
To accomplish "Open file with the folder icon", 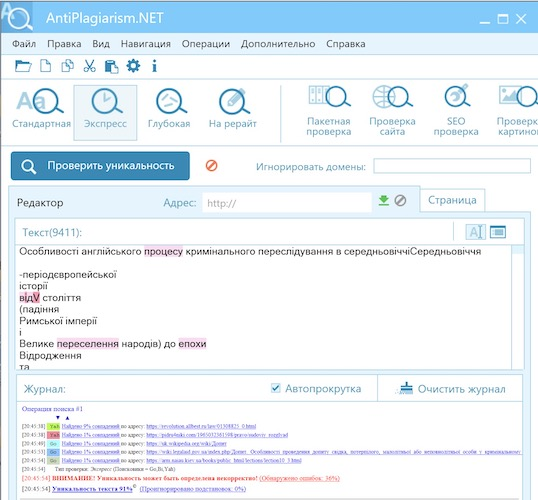I will (x=23, y=66).
